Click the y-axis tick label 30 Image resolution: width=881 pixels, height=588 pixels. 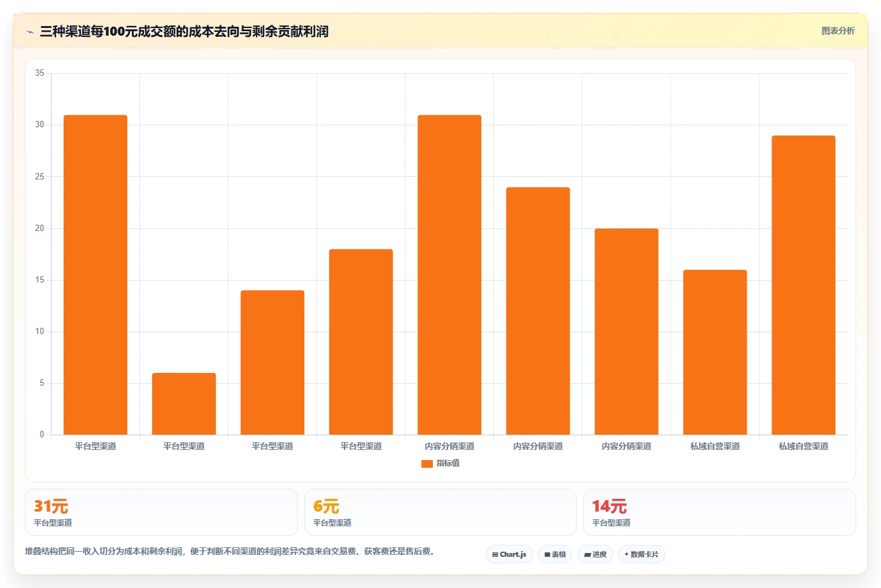pos(39,125)
